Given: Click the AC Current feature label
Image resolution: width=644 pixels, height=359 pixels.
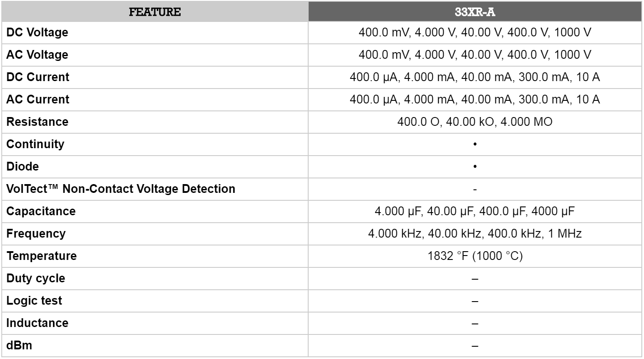Looking at the screenshot, I should point(38,100).
